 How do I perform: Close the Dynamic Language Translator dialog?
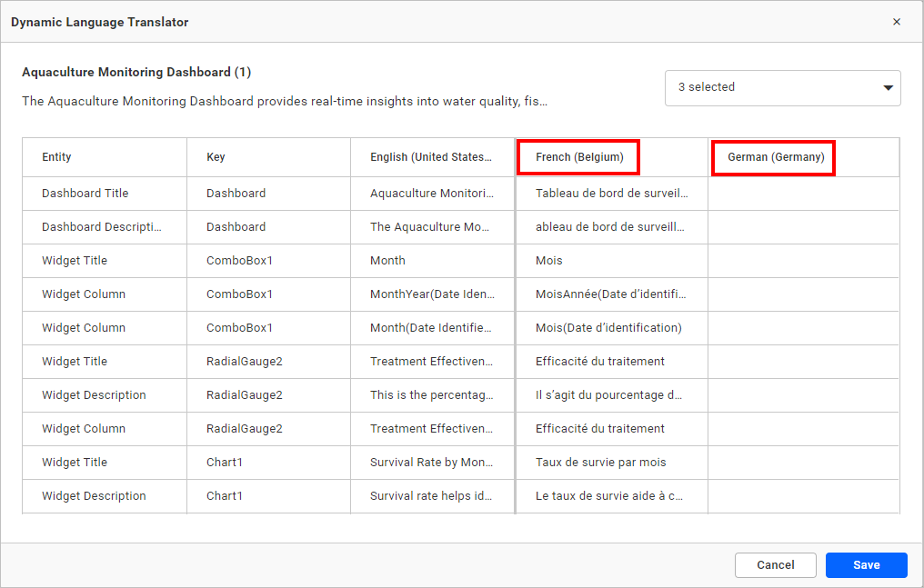click(x=896, y=21)
